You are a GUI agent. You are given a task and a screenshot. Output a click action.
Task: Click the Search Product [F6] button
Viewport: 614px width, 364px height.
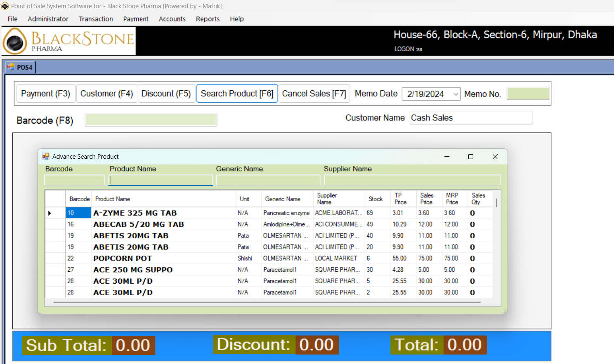click(237, 94)
